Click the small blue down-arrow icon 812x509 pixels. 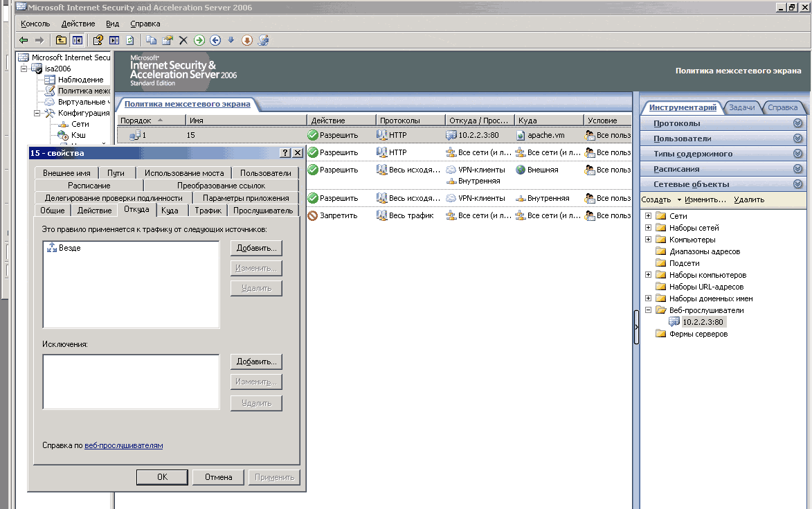click(x=231, y=40)
